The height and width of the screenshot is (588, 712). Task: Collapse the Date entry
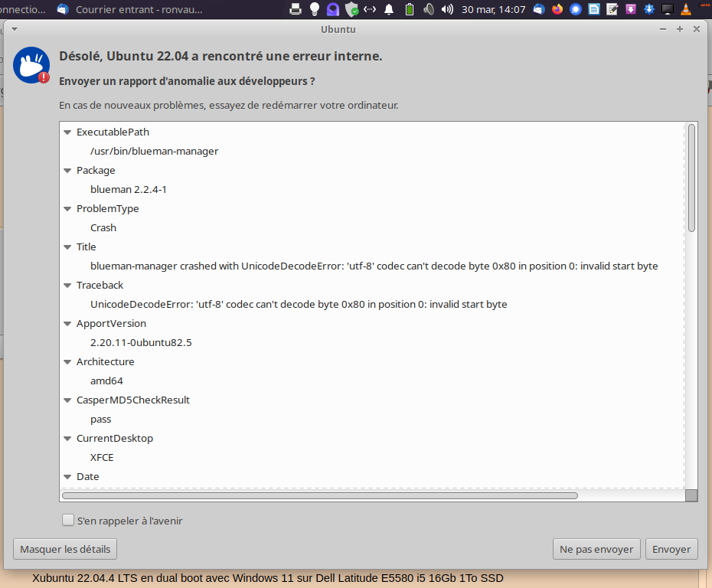coord(67,477)
